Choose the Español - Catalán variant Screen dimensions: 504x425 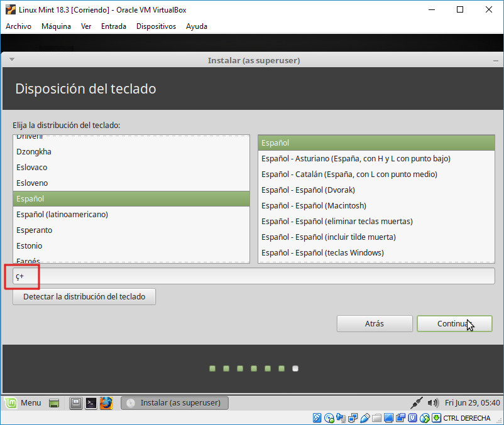376,175
